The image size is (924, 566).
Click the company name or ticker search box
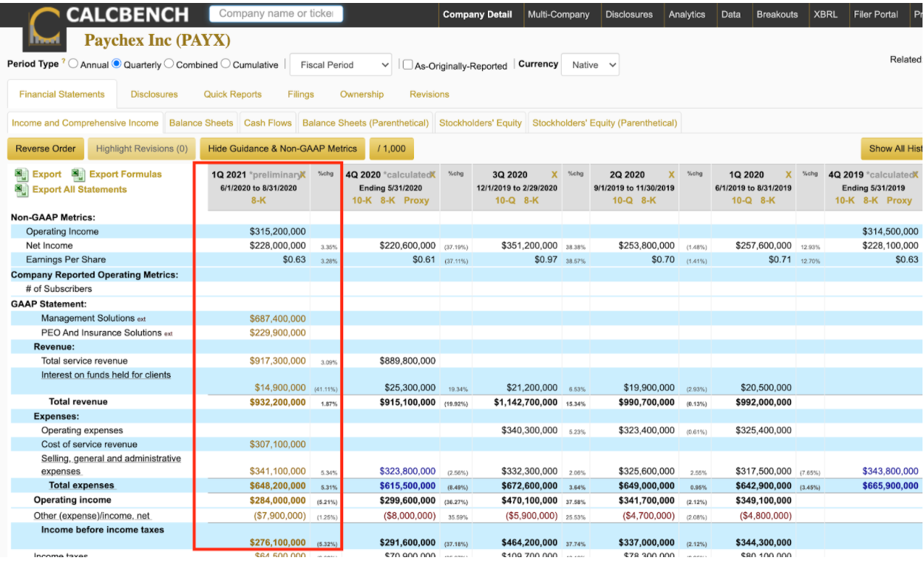coord(276,13)
